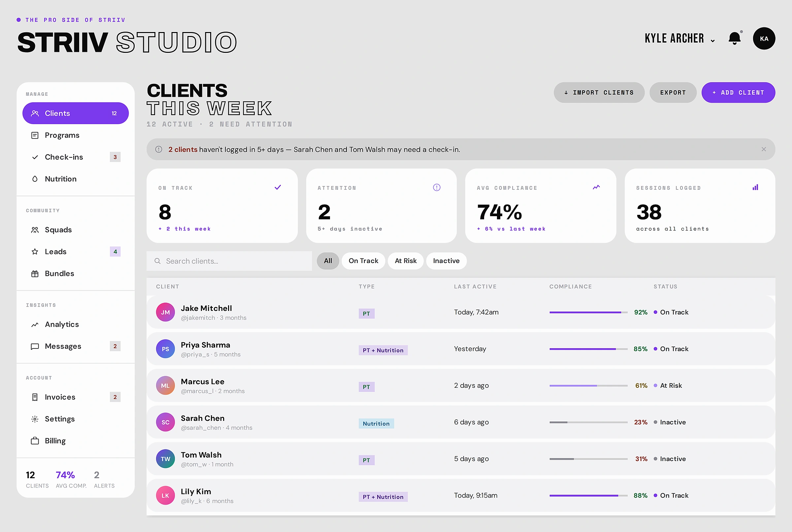
Task: Open Squads in Community section
Action: point(76,230)
